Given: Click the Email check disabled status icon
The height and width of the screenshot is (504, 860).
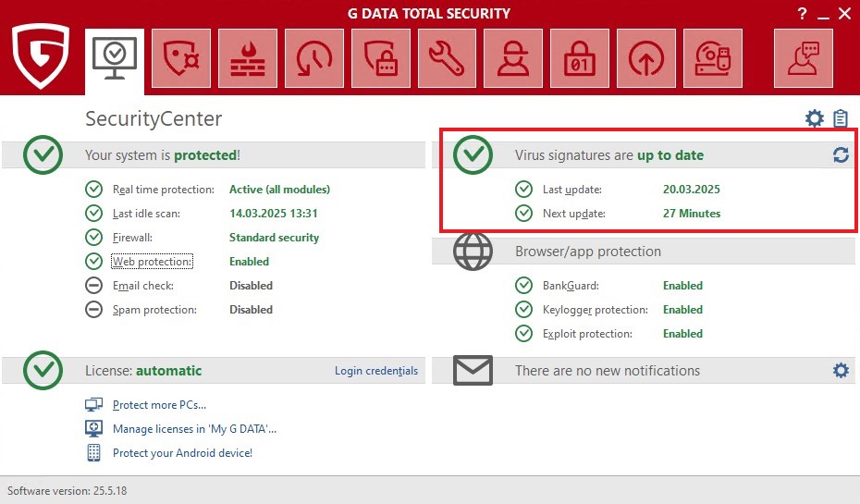Looking at the screenshot, I should (93, 285).
